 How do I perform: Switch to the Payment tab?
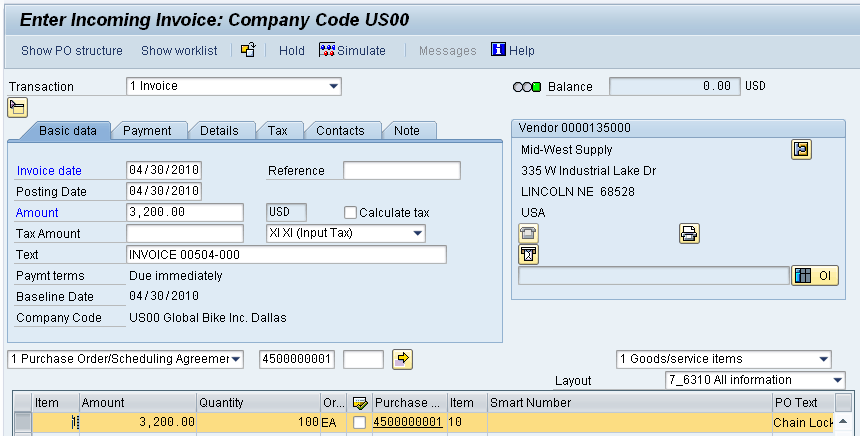click(x=147, y=131)
